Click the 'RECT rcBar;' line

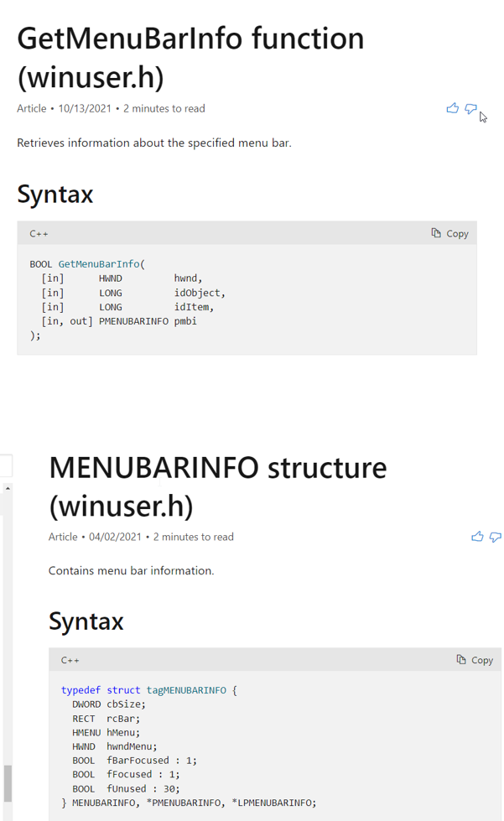click(x=107, y=719)
